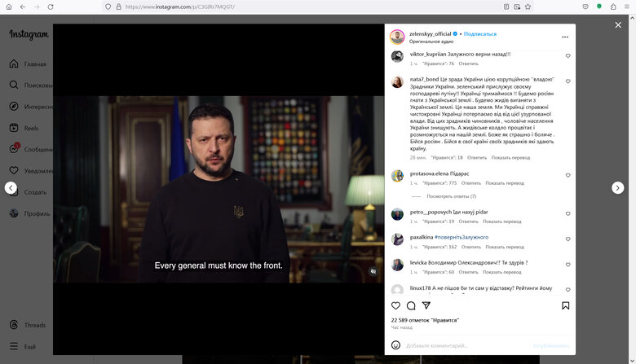Screen dimensions: 636x364
Task: Open the browser hamburger menu
Action: [627, 7]
